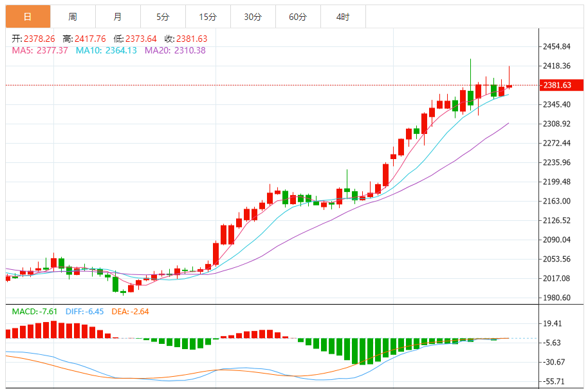Click the -55.71 MACD axis label

(556, 381)
